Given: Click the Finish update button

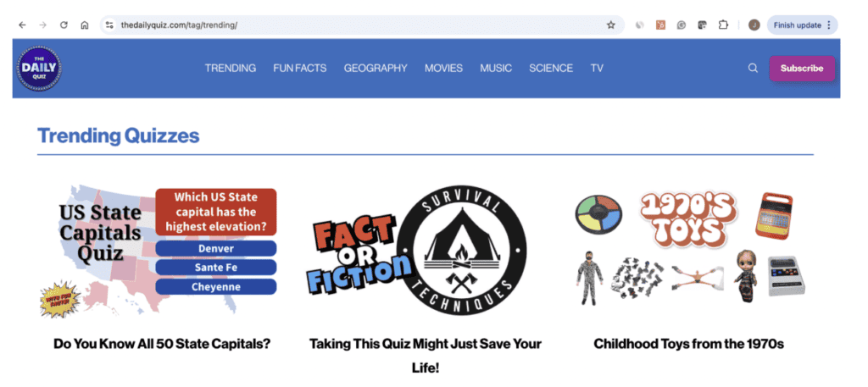Looking at the screenshot, I should point(802,25).
